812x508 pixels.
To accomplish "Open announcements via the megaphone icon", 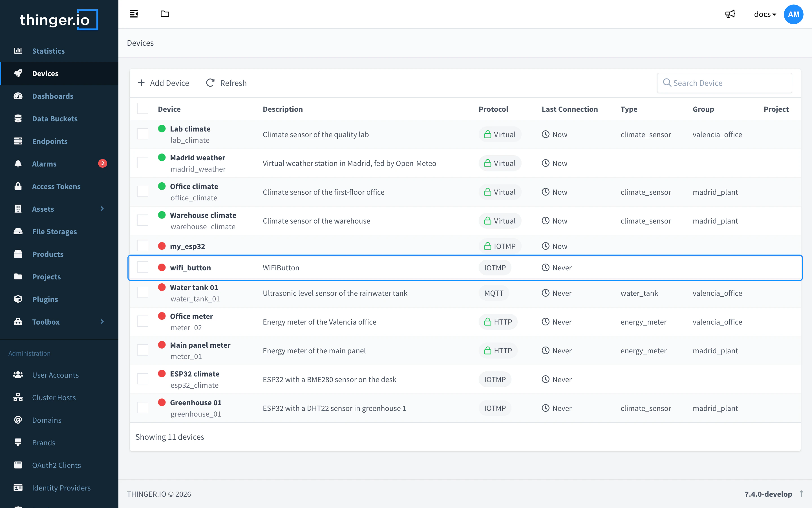I will pos(730,14).
